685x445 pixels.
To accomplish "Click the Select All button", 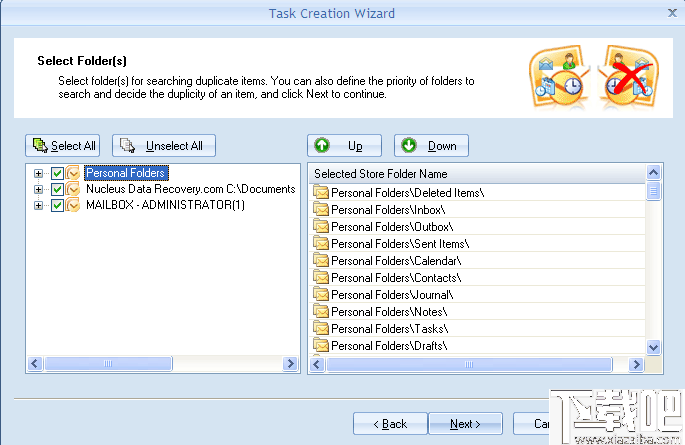I will click(x=62, y=145).
